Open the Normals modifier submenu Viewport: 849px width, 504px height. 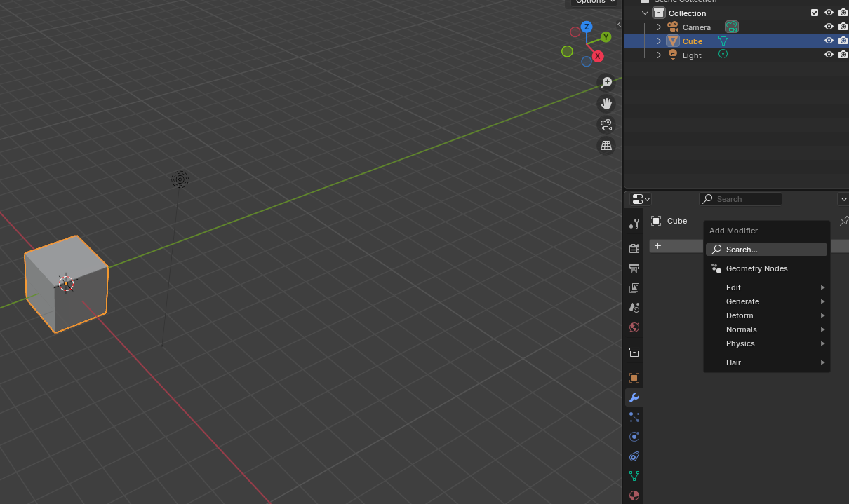tap(767, 329)
